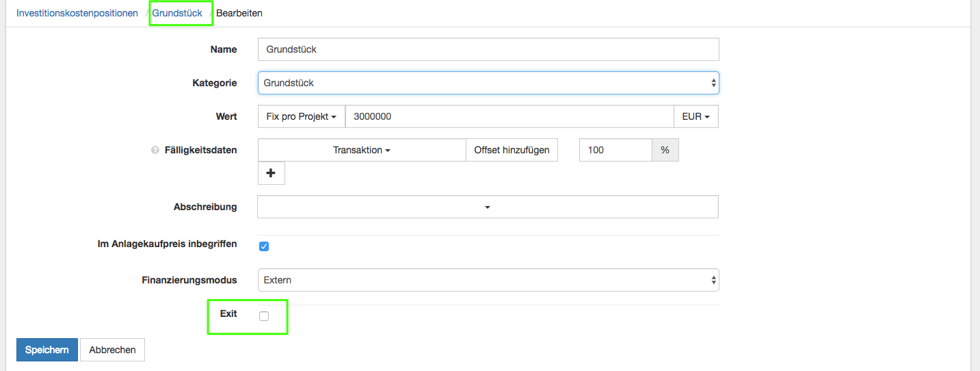Open the Grundstück breadcrumb link
The height and width of the screenshot is (371, 980).
[x=177, y=13]
